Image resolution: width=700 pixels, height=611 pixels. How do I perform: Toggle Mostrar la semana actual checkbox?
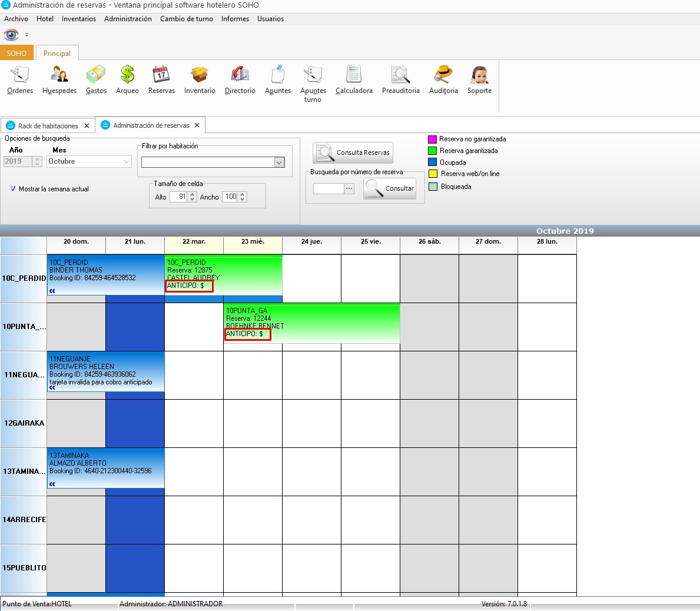pos(13,189)
